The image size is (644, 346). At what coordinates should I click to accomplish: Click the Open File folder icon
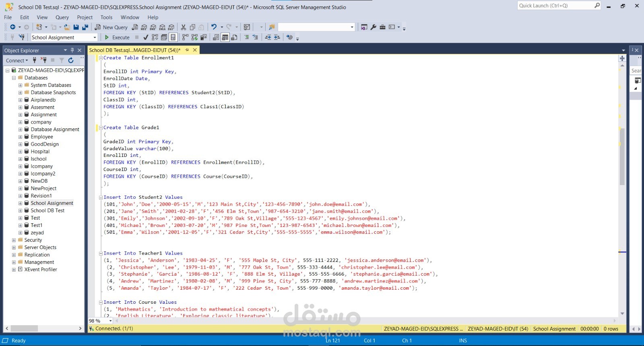point(67,27)
